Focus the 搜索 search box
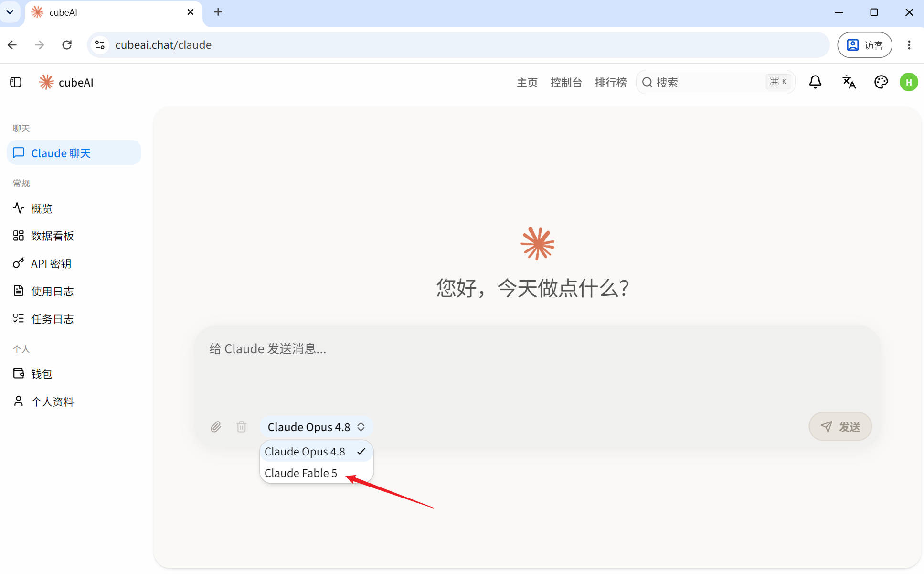Image resolution: width=924 pixels, height=574 pixels. 715,82
